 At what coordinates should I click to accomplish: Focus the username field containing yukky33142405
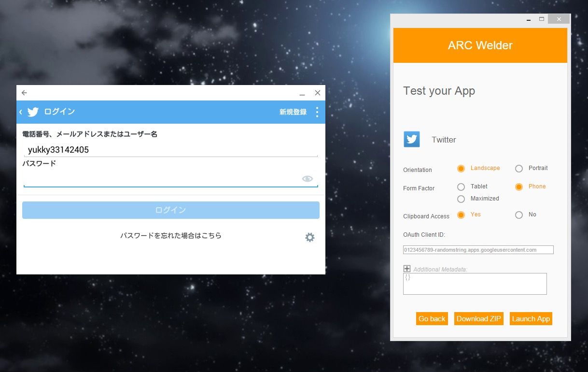tap(171, 150)
